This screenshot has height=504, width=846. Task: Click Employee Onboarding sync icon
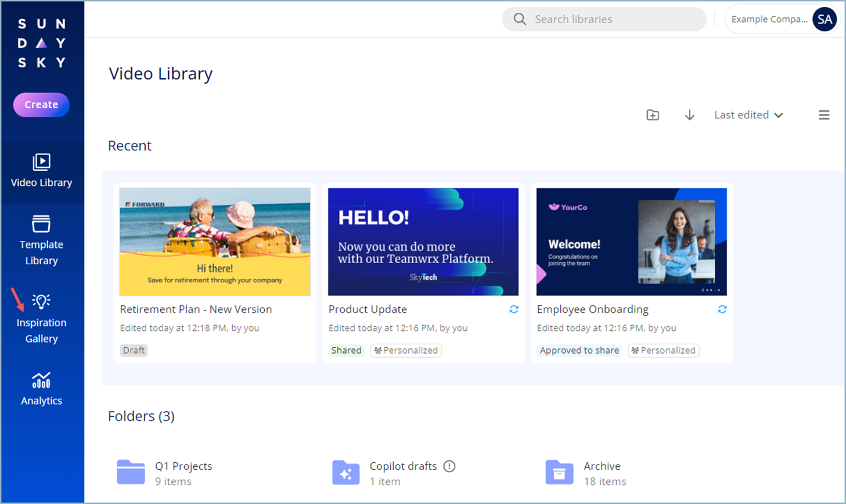coord(722,309)
